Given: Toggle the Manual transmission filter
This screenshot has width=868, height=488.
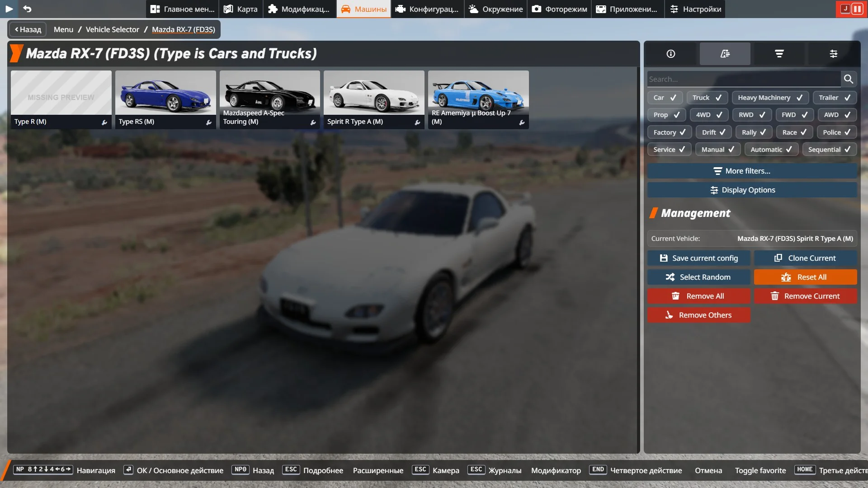Looking at the screenshot, I should point(718,150).
